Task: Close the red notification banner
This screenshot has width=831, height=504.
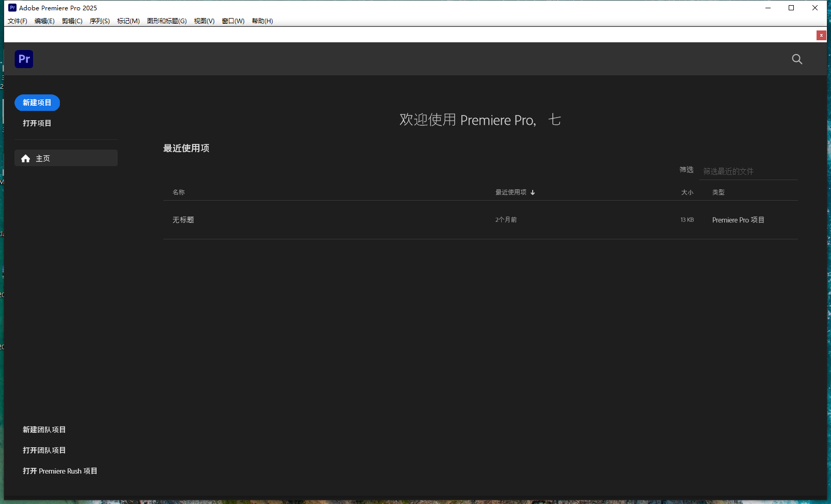Action: pyautogui.click(x=821, y=35)
